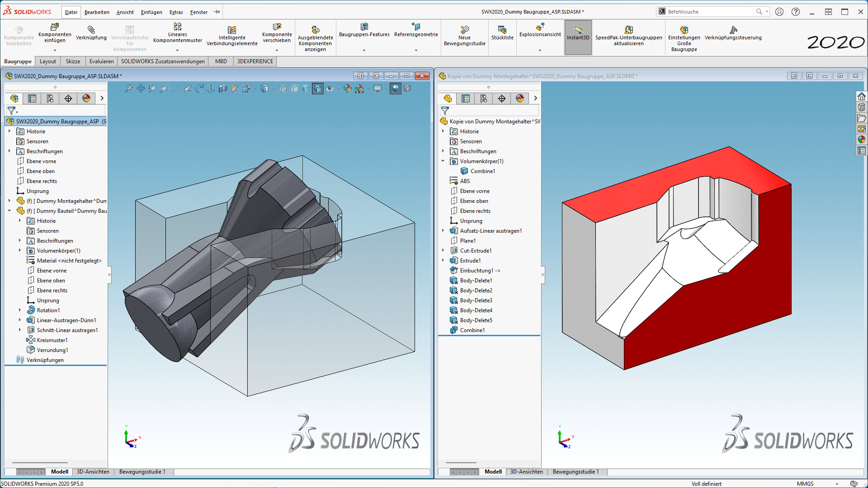Toggle hidden lines removed display style
This screenshot has width=868, height=488.
point(294,89)
